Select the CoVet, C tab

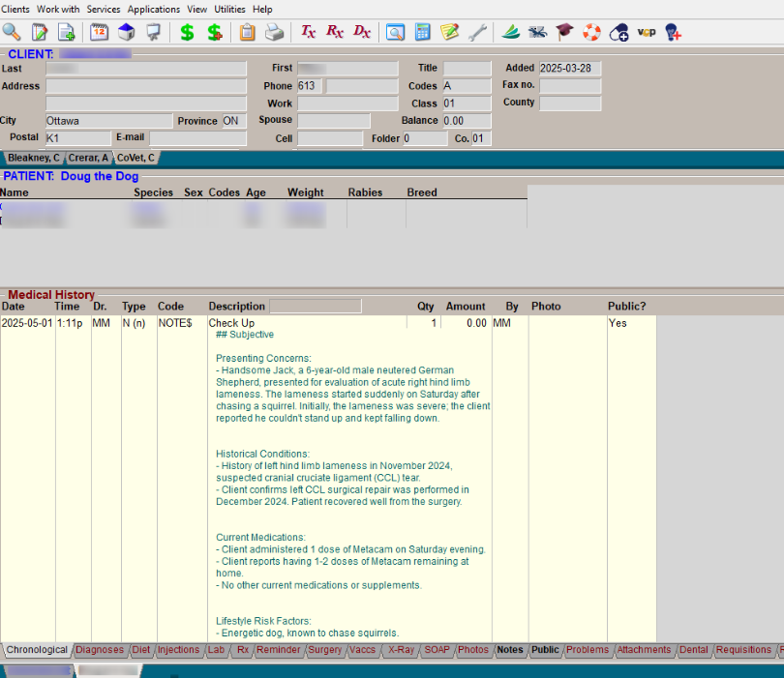pyautogui.click(x=136, y=158)
